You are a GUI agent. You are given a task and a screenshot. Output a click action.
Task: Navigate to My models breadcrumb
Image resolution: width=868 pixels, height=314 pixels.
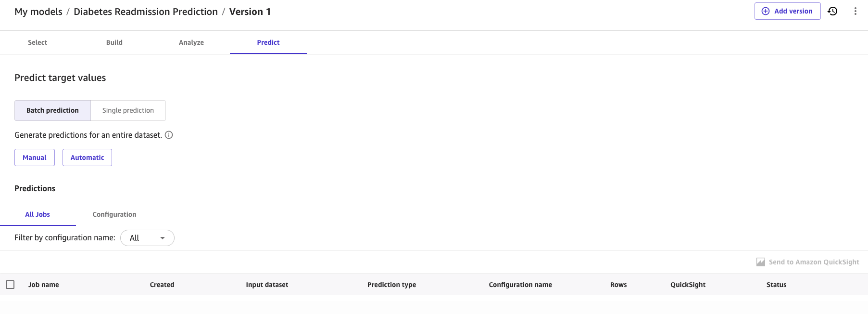pos(38,12)
